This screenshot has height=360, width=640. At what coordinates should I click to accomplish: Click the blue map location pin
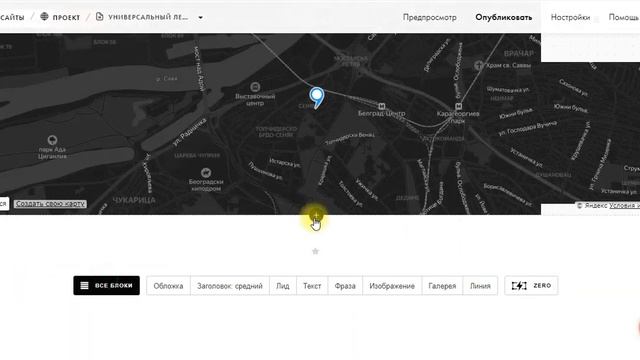[x=316, y=98]
